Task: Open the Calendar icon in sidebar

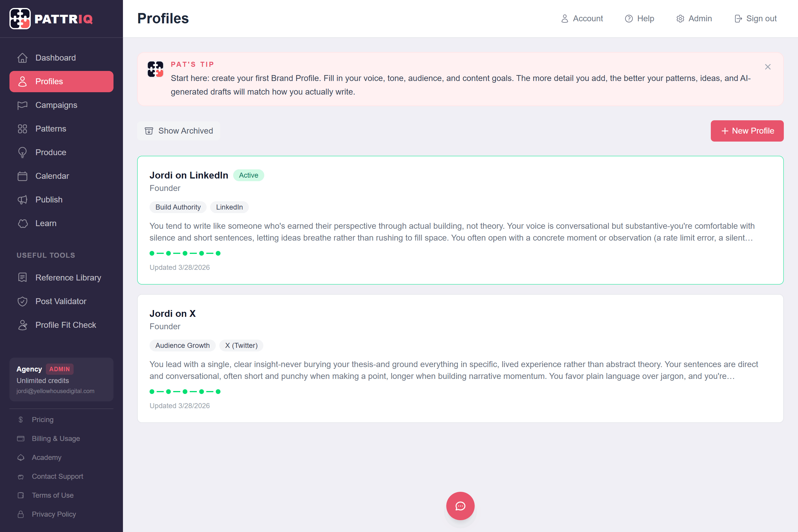Action: tap(22, 176)
